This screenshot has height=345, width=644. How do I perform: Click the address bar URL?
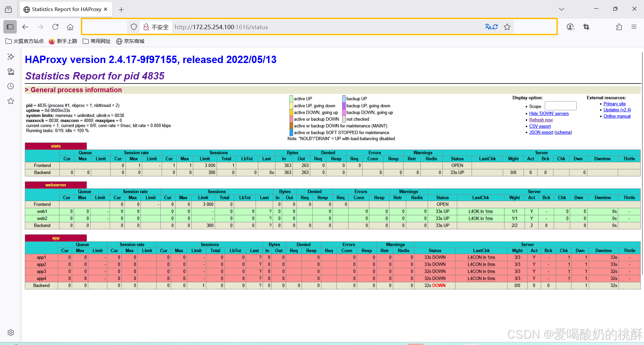[221, 27]
